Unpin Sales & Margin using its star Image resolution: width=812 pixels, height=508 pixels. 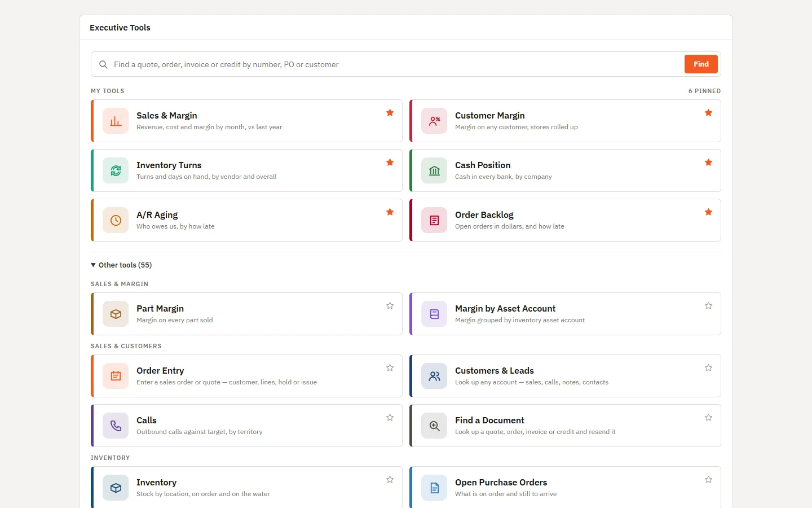coord(390,113)
